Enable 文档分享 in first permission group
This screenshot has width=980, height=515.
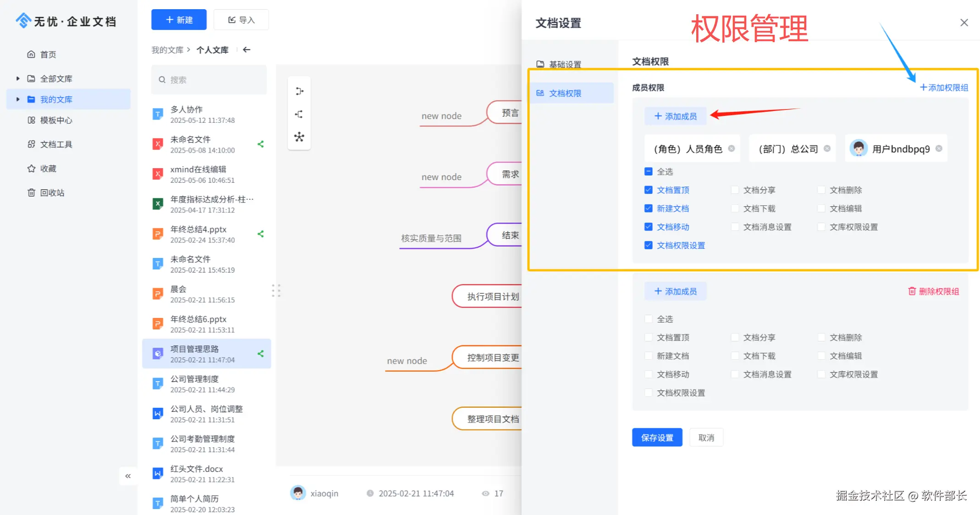(735, 190)
